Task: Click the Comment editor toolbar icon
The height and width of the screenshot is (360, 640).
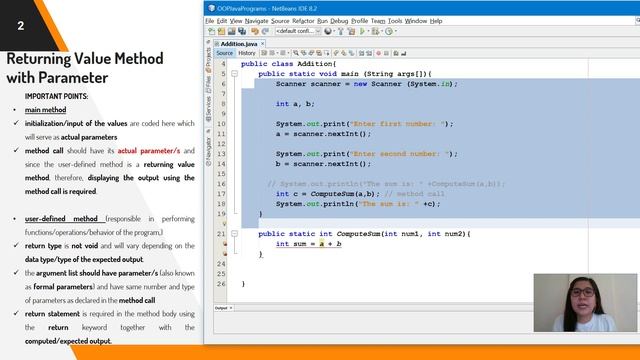Action: coord(396,53)
